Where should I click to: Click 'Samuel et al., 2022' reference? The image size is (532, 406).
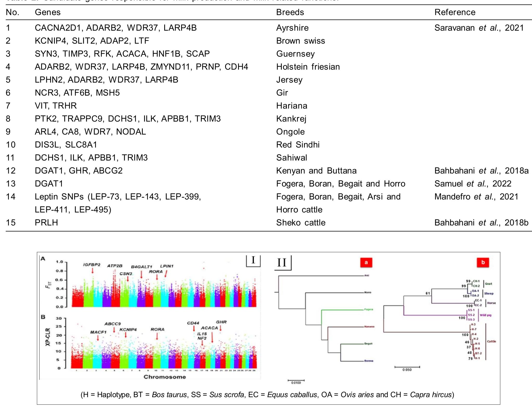(473, 184)
